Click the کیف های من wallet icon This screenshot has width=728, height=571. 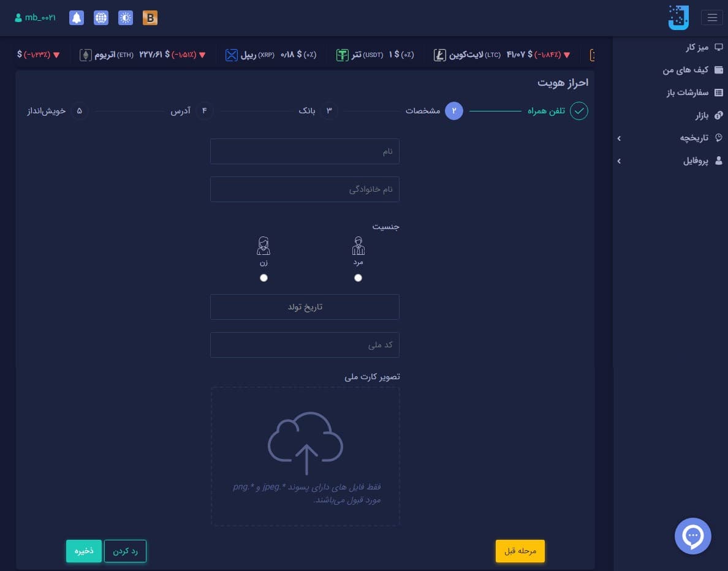(719, 70)
